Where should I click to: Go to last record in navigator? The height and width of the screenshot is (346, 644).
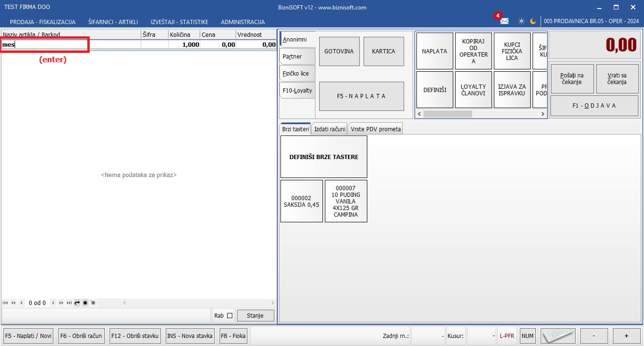pos(69,303)
